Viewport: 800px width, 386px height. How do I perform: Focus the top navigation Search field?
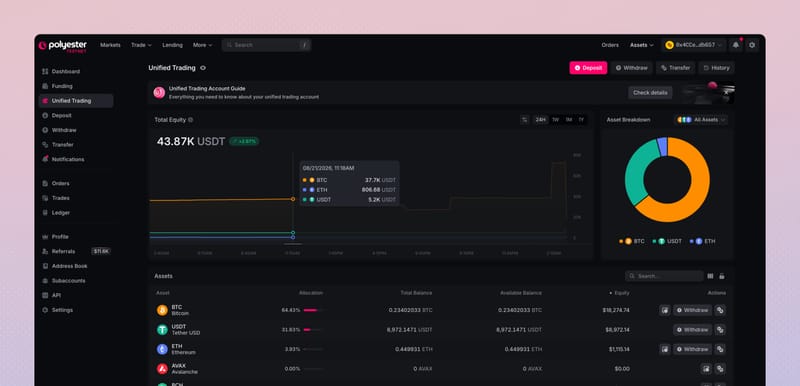[x=266, y=45]
